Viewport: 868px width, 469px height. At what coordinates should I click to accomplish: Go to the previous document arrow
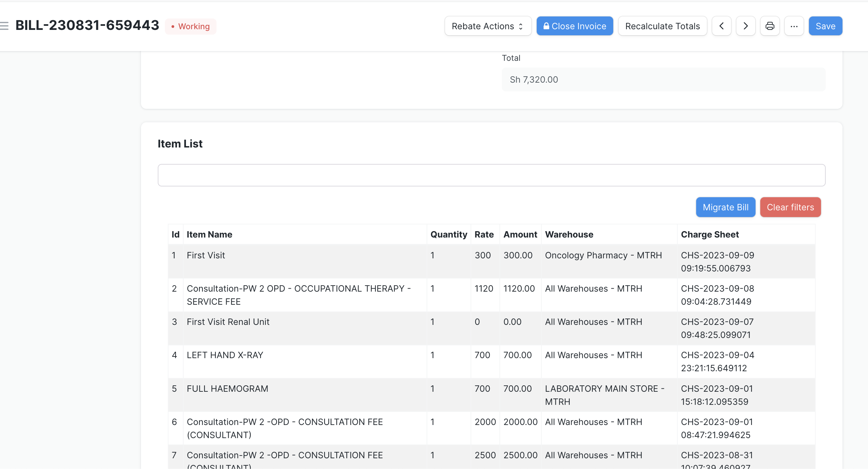[x=721, y=26]
